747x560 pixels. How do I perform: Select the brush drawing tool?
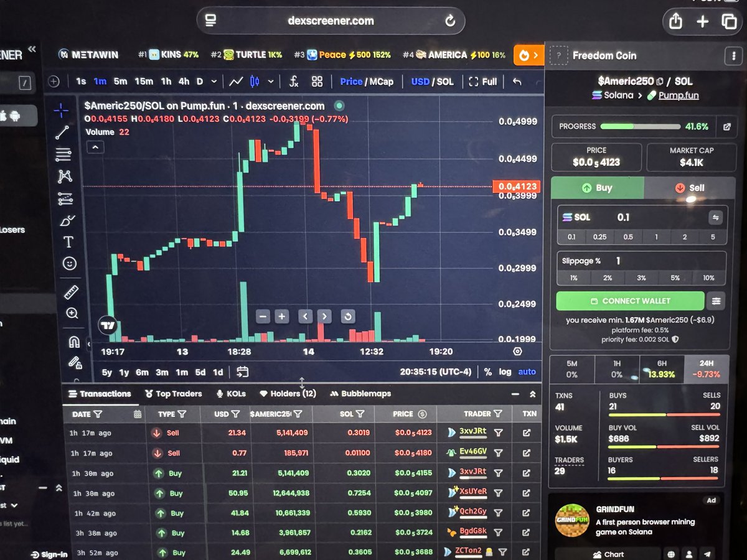(67, 221)
